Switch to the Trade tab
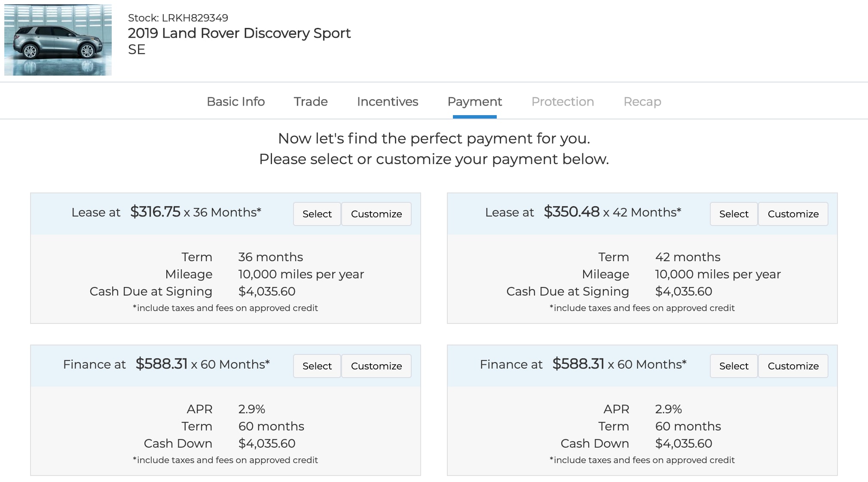 coord(311,102)
